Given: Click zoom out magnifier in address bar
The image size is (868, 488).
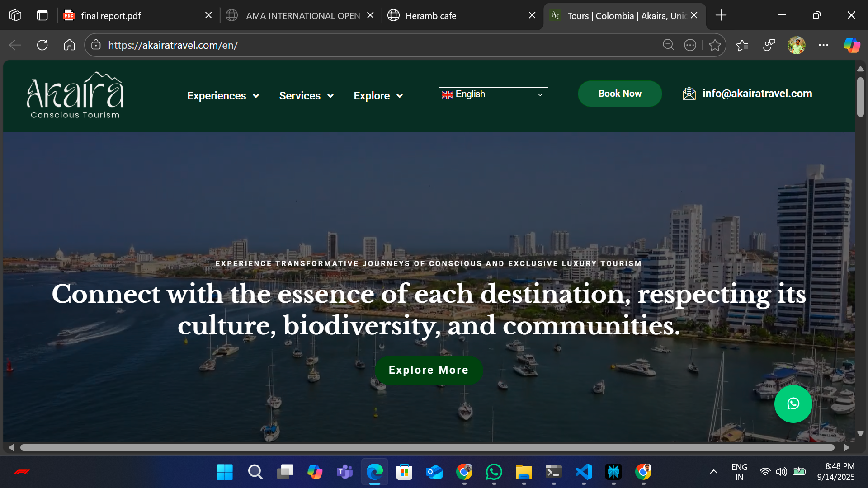Looking at the screenshot, I should tap(668, 45).
